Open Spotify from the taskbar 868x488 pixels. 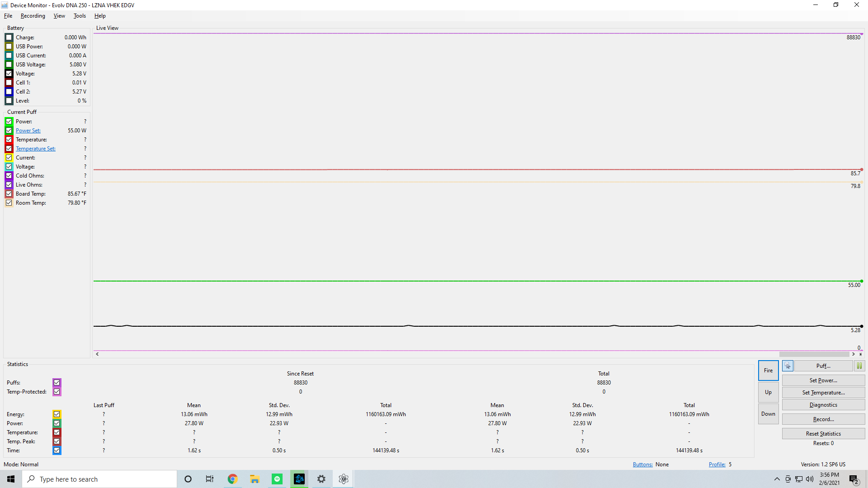pyautogui.click(x=277, y=479)
